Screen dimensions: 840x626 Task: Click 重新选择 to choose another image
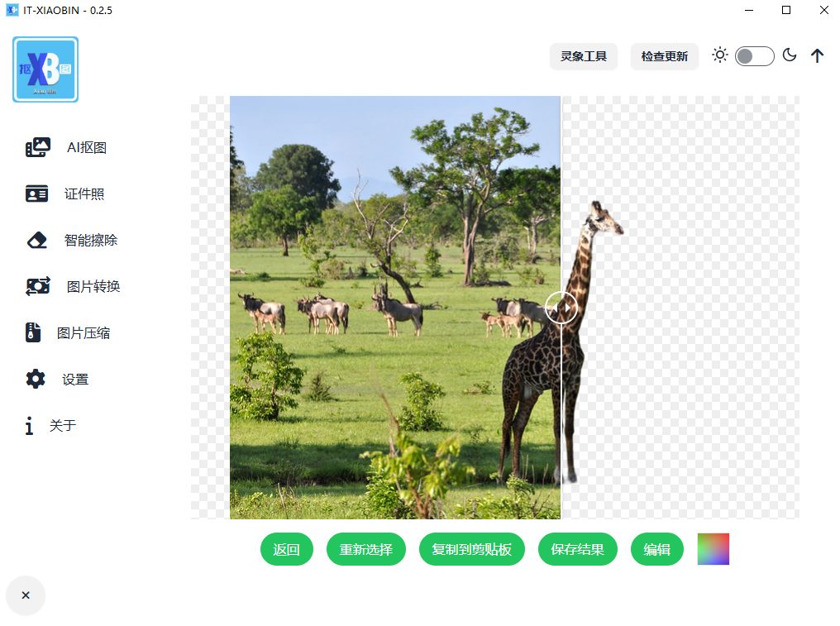point(365,550)
